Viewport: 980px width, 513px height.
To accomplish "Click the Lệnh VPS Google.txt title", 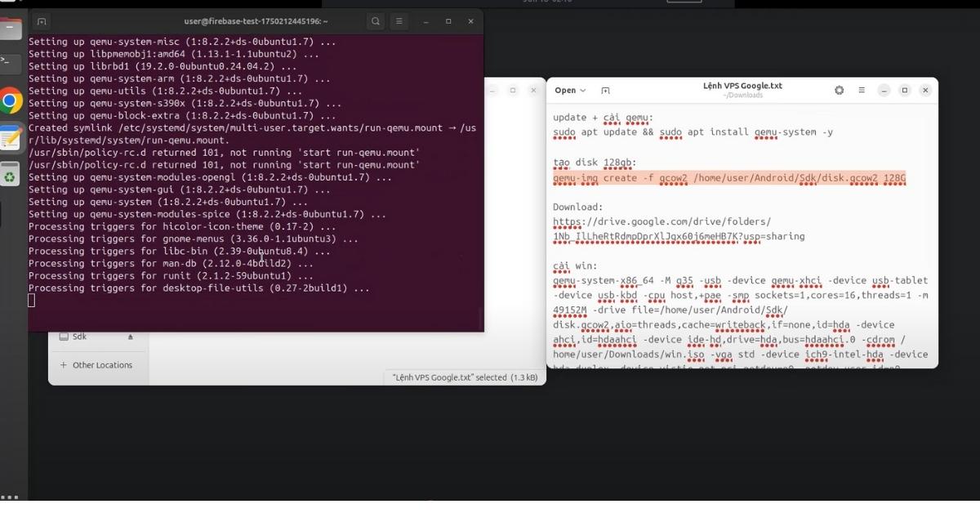I will coord(742,85).
